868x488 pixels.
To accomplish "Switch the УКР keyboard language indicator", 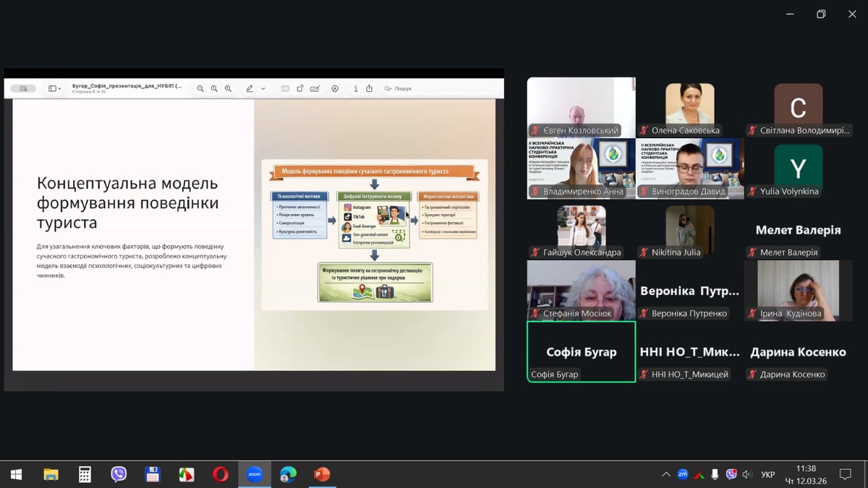I will (x=768, y=474).
